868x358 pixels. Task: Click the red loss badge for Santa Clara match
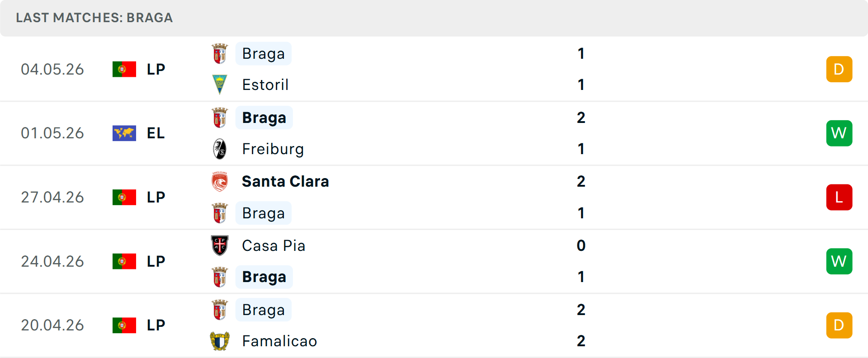tap(839, 197)
